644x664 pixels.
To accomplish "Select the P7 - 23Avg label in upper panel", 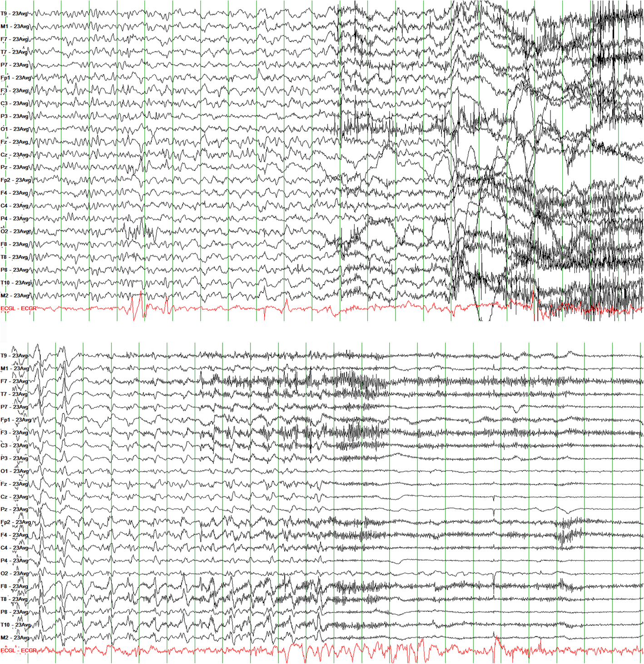I will [x=15, y=65].
